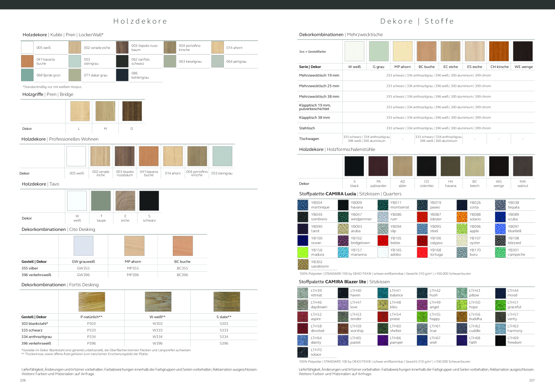
Task: Select the Fortis S slate wood thumbnail
Action: click(226, 302)
